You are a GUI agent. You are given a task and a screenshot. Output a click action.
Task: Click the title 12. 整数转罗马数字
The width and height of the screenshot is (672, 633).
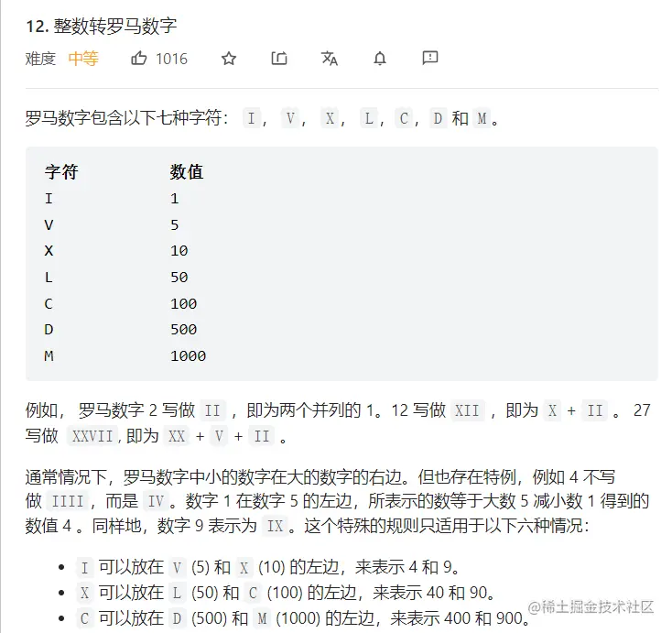pos(101,27)
